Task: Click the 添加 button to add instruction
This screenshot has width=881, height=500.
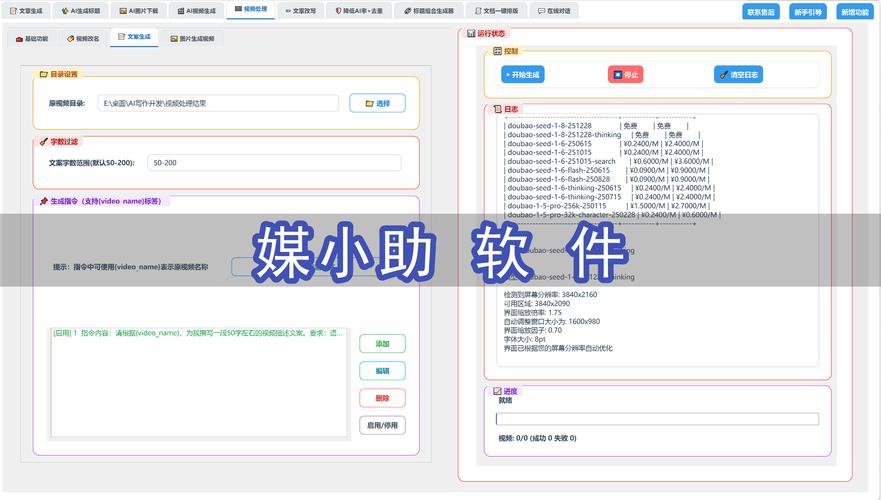Action: (382, 343)
